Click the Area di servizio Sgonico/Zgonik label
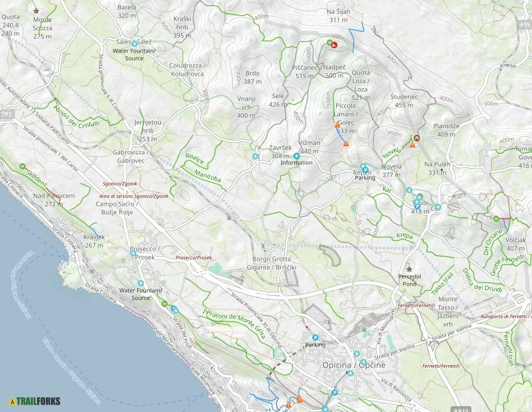Image resolution: width=532 pixels, height=412 pixels. click(134, 196)
